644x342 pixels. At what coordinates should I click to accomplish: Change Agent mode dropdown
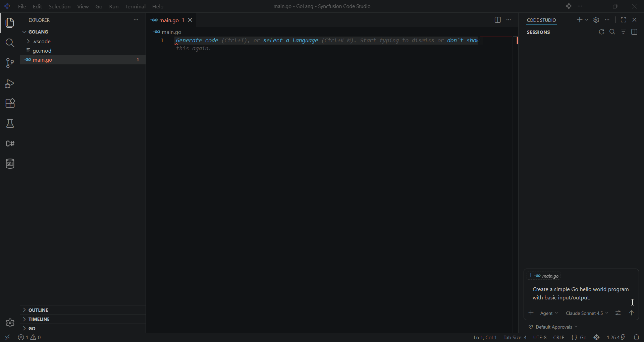[x=549, y=313]
